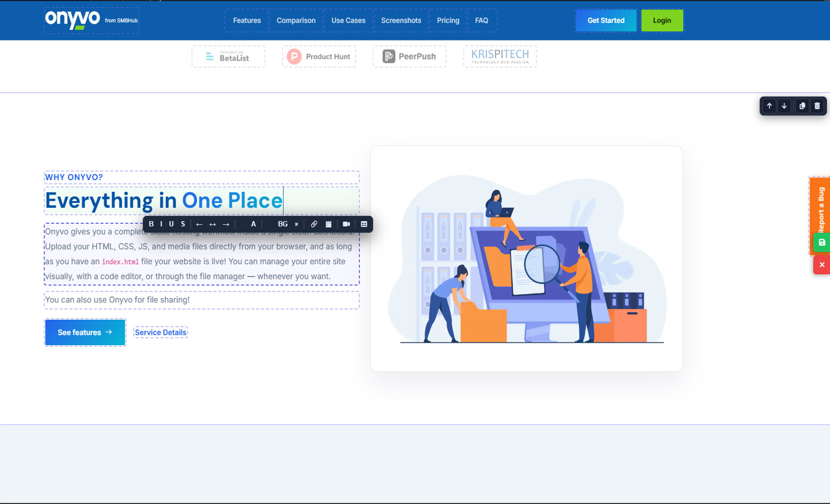Viewport: 830px width, 504px height.
Task: Save changes with green floppy icon
Action: click(821, 242)
